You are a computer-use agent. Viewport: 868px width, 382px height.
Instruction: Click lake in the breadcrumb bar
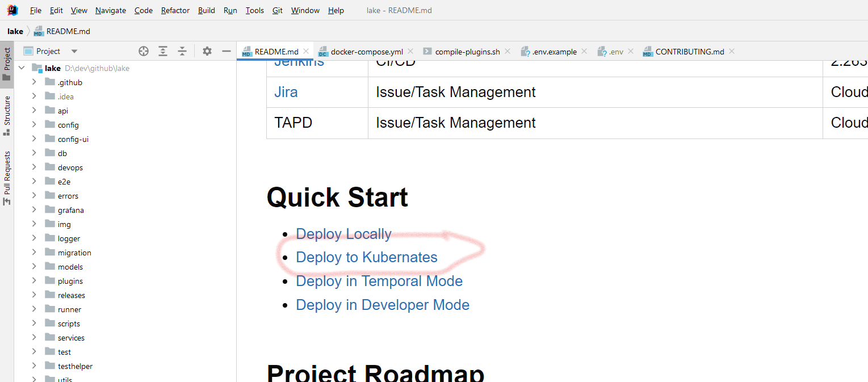[15, 31]
